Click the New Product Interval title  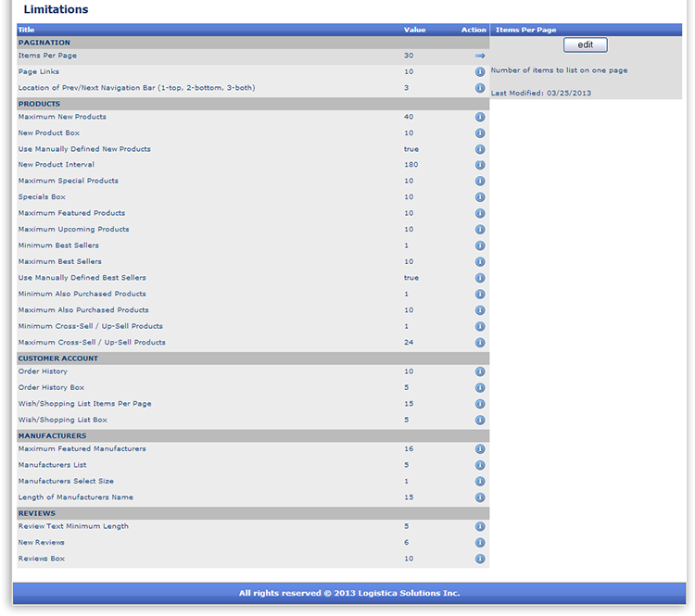pos(57,165)
